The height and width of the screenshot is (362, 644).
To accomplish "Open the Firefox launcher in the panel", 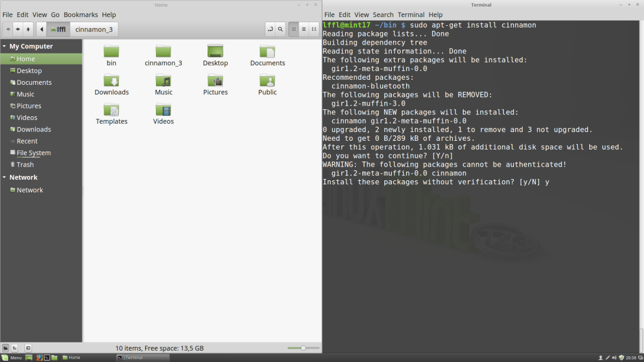I will pos(39,358).
